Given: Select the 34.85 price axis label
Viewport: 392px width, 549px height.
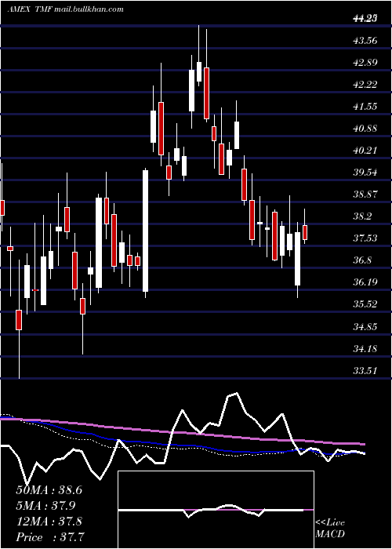Looking at the screenshot, I should (365, 327).
